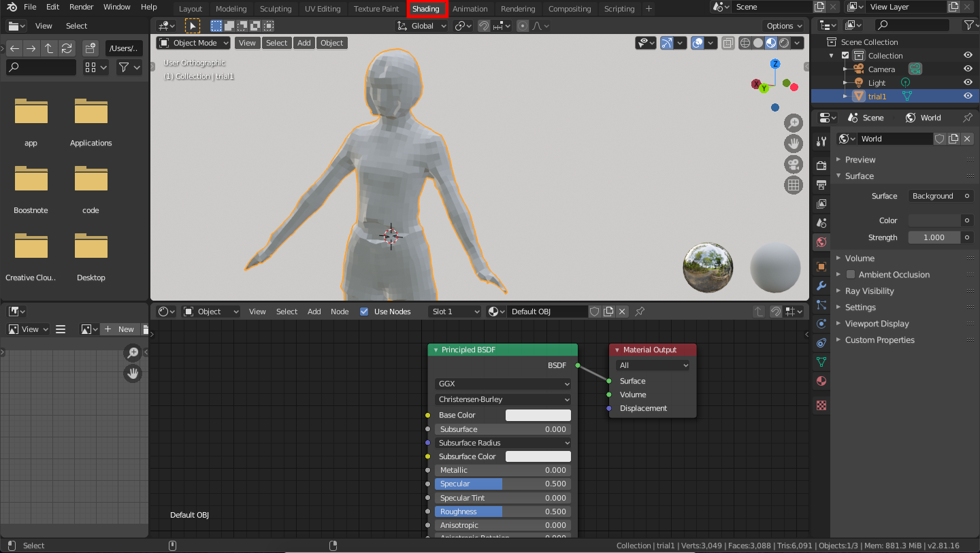Toggle viewport gizmos display
This screenshot has height=553, width=980.
click(666, 43)
